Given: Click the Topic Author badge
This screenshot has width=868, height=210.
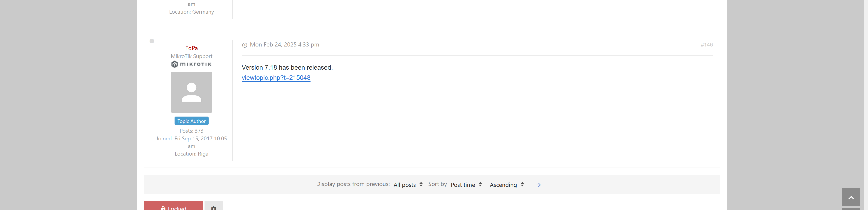Looking at the screenshot, I should point(191,121).
